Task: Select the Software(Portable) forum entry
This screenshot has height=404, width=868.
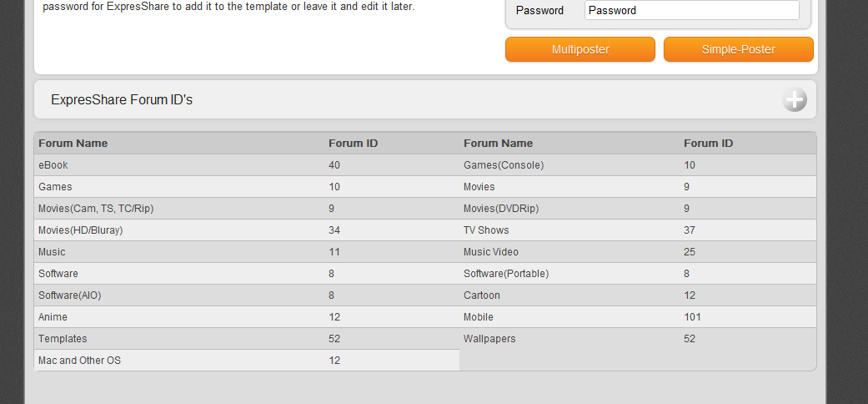Action: [x=506, y=274]
